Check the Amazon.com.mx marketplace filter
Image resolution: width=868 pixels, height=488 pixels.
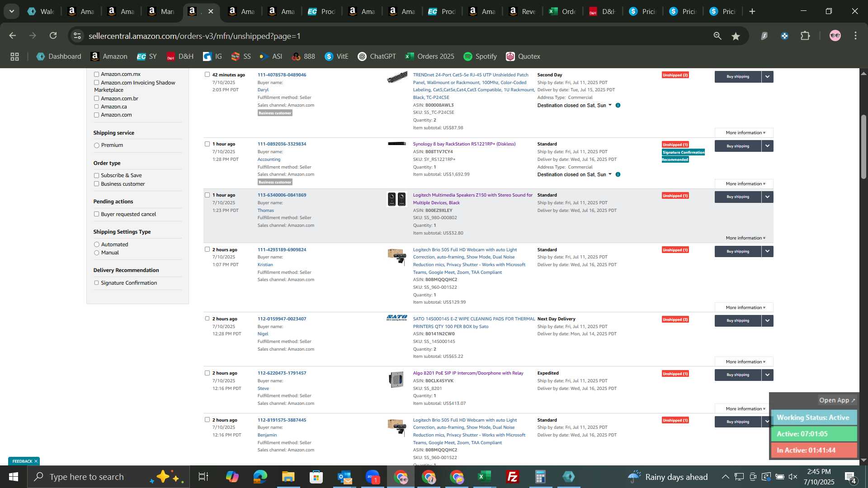click(96, 74)
